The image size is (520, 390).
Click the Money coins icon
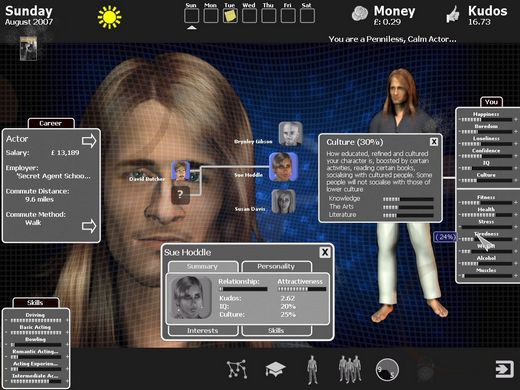point(360,14)
